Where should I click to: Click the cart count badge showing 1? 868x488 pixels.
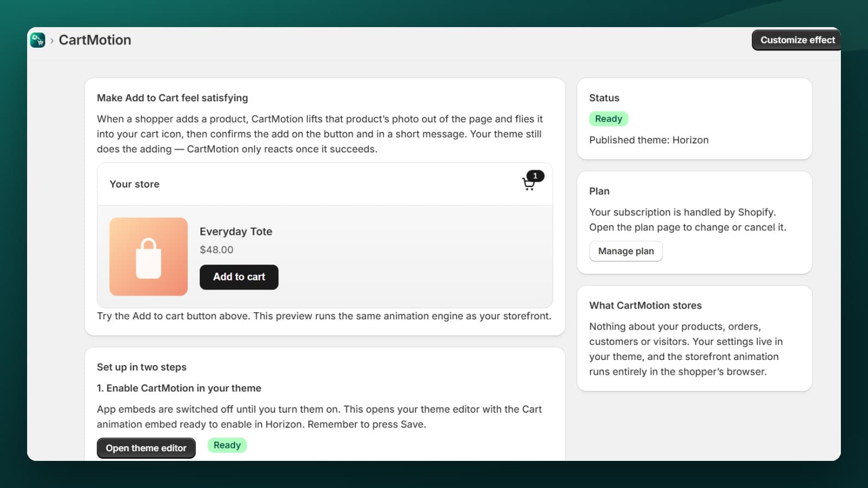(535, 176)
